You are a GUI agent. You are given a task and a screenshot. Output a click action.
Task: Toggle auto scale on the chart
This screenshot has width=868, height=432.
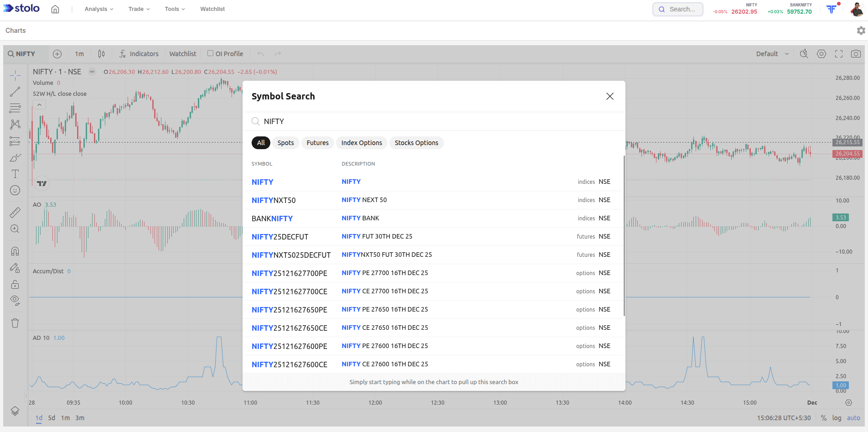click(853, 418)
